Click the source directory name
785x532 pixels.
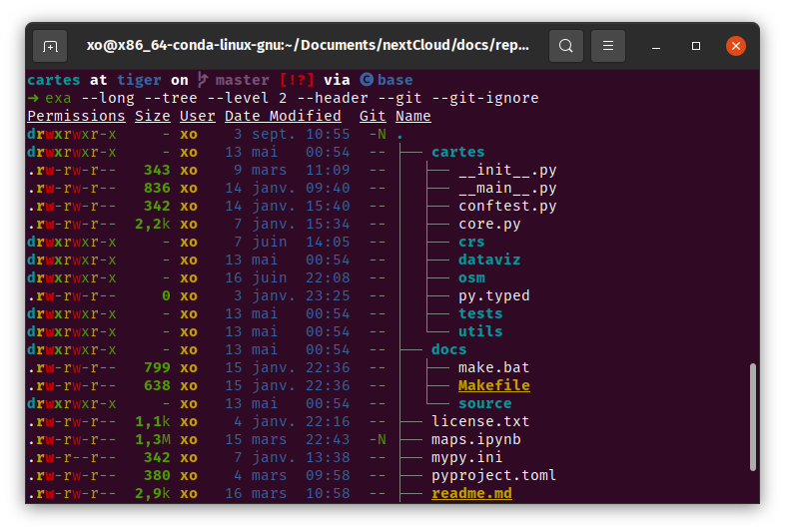point(485,403)
